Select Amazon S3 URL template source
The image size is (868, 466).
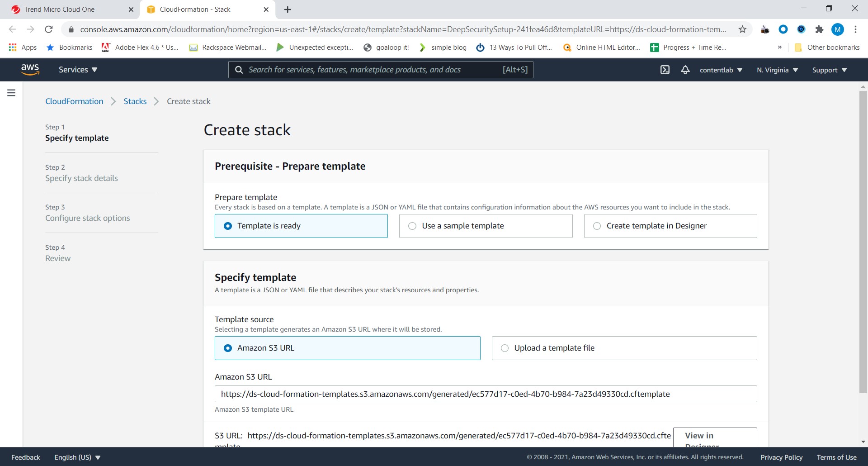[x=347, y=348]
